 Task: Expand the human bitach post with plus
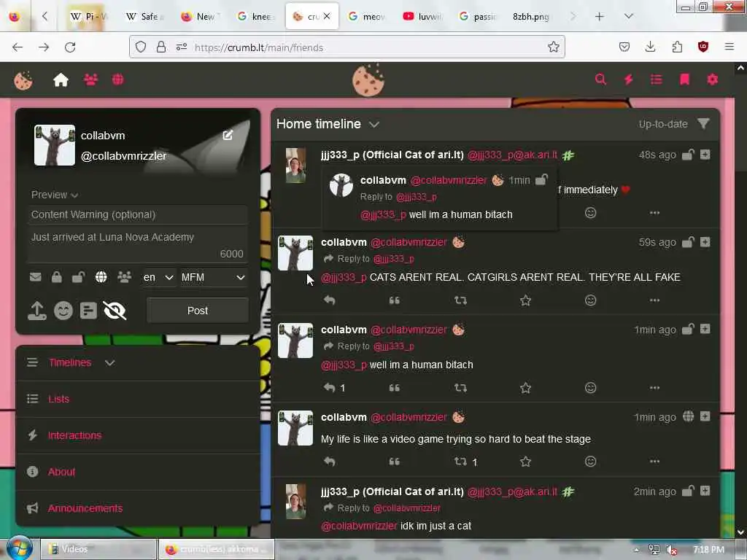coord(705,329)
